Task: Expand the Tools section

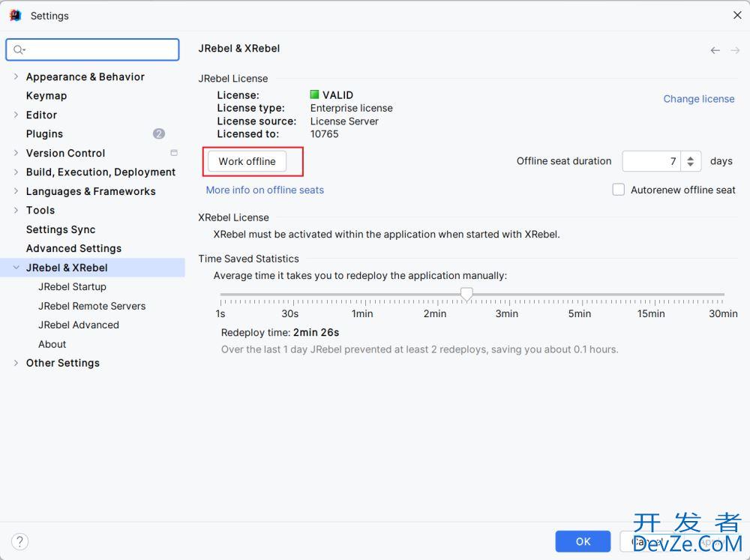Action: click(16, 211)
